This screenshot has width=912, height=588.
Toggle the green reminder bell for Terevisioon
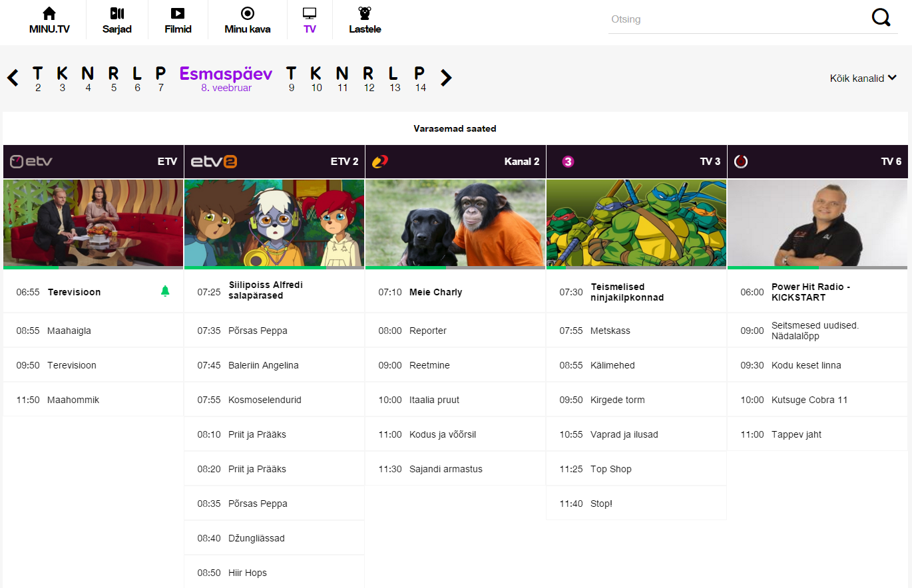tap(165, 291)
